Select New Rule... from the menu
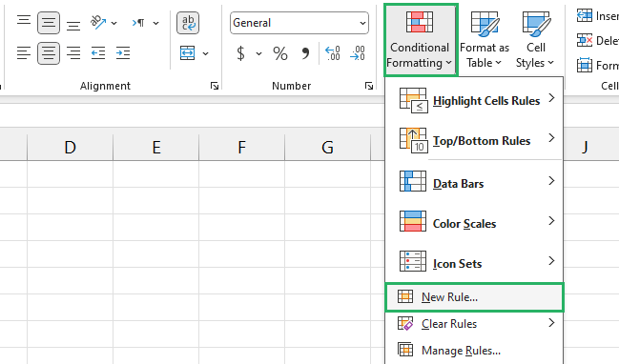 point(474,297)
